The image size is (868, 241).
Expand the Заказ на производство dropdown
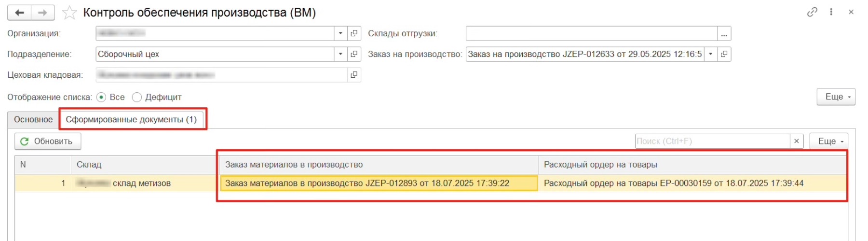point(710,54)
